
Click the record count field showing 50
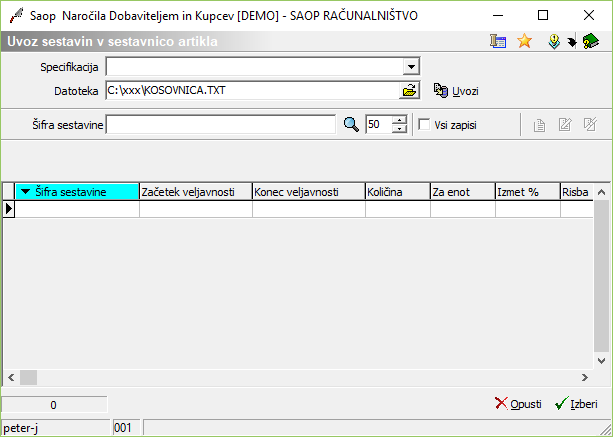(378, 125)
